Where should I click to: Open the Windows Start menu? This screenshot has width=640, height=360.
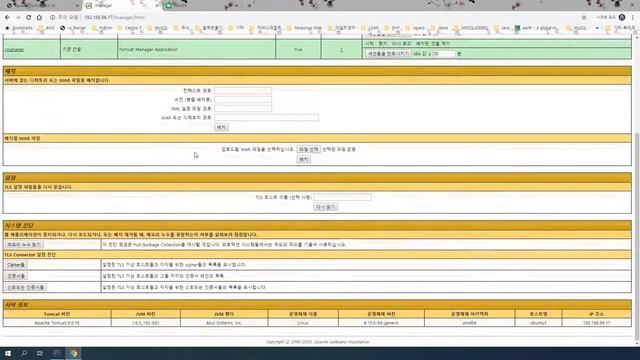tap(8, 353)
